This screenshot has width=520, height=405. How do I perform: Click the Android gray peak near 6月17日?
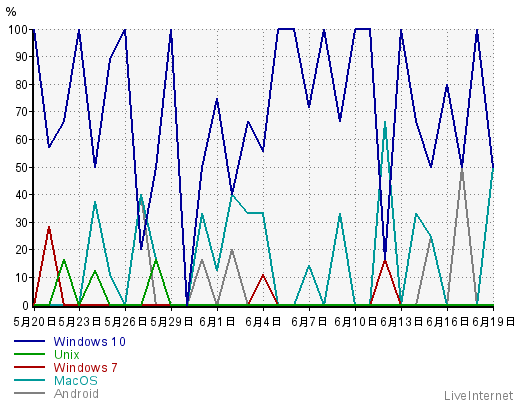[462, 169]
